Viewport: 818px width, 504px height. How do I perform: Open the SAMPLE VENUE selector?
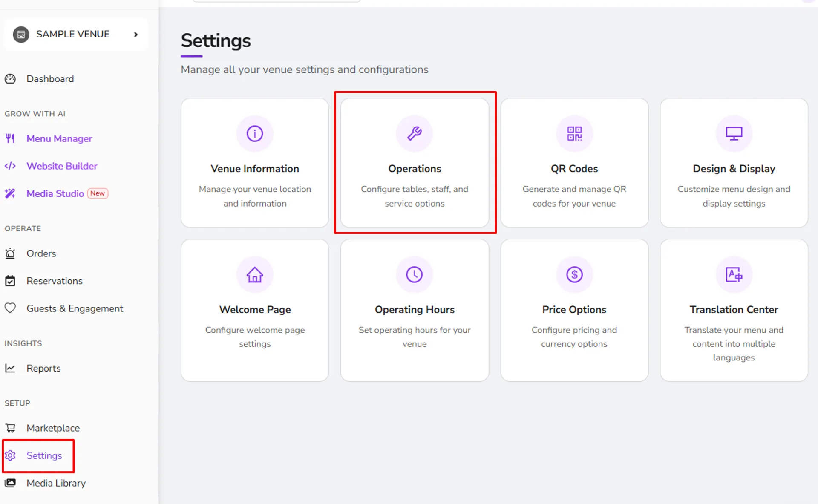pos(76,35)
